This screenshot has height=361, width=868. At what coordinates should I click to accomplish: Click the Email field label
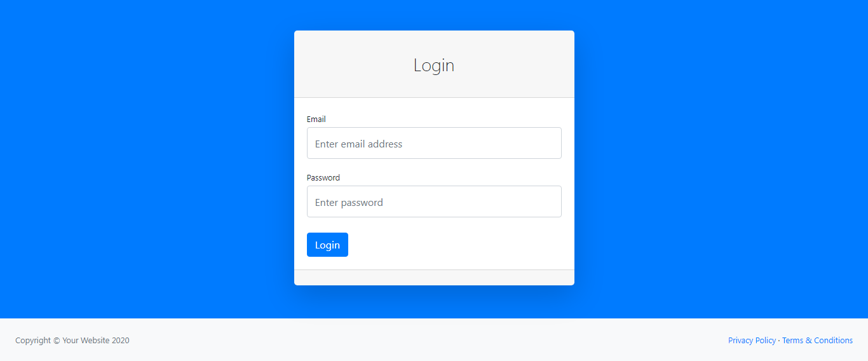tap(316, 119)
